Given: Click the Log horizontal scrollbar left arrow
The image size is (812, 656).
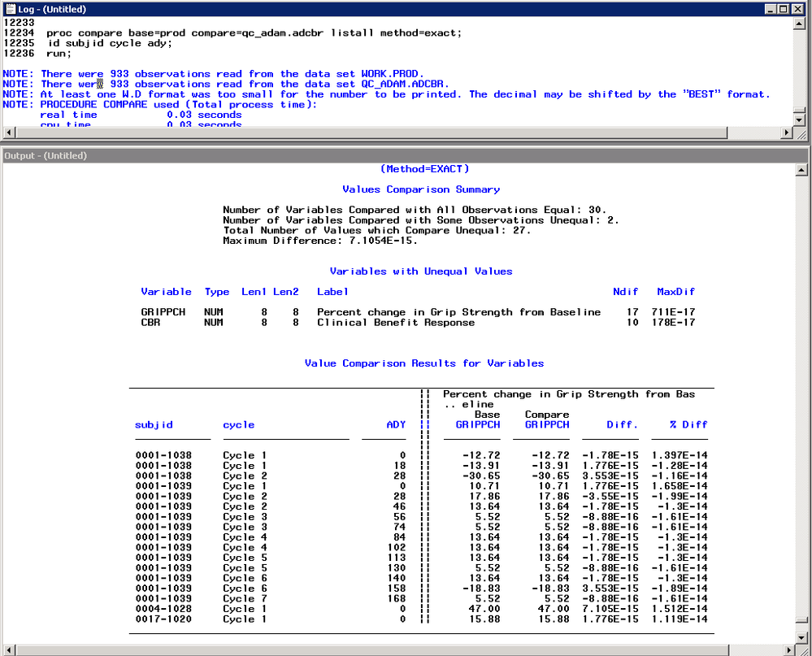Looking at the screenshot, I should (x=7, y=132).
